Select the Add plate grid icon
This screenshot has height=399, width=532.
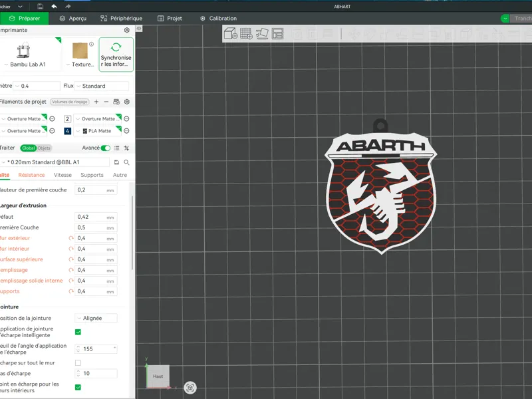(x=246, y=33)
